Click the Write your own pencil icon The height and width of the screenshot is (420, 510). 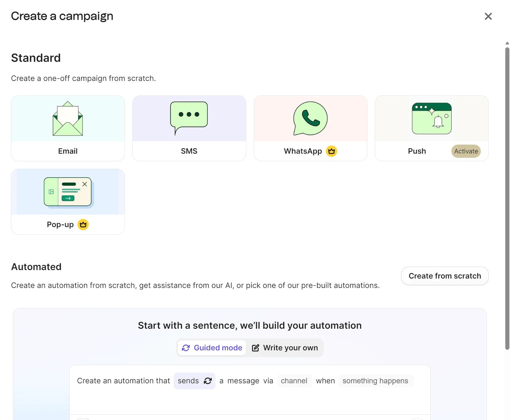[256, 348]
